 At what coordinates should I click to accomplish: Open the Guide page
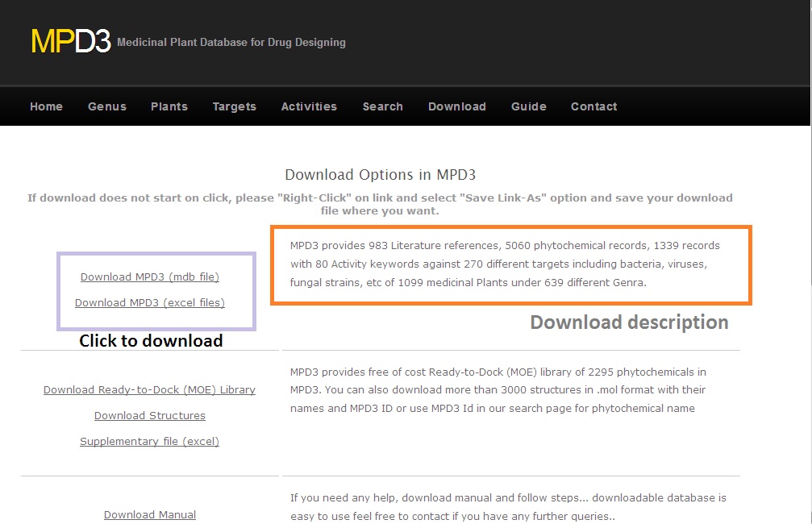click(529, 106)
